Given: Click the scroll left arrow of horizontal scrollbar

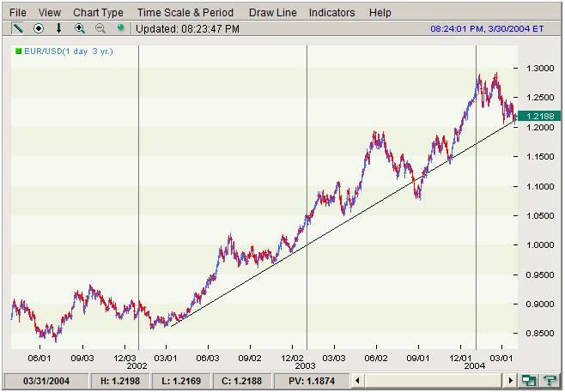Looking at the screenshot, I should 359,380.
